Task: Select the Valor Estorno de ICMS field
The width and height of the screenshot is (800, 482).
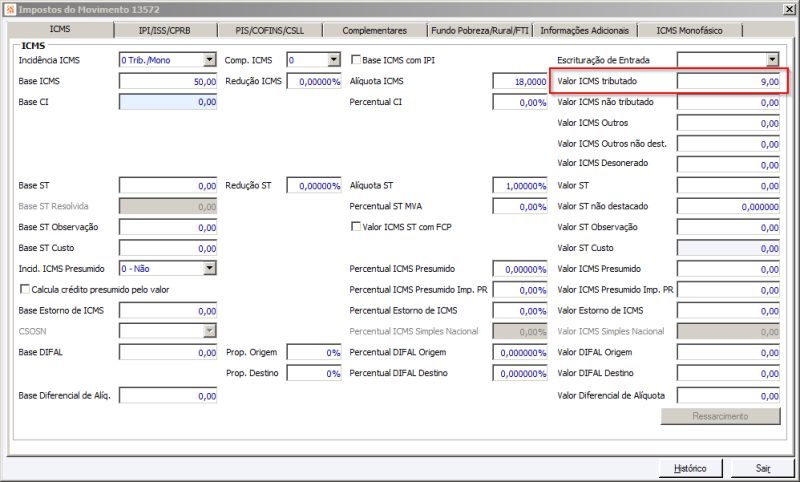Action: coord(729,311)
